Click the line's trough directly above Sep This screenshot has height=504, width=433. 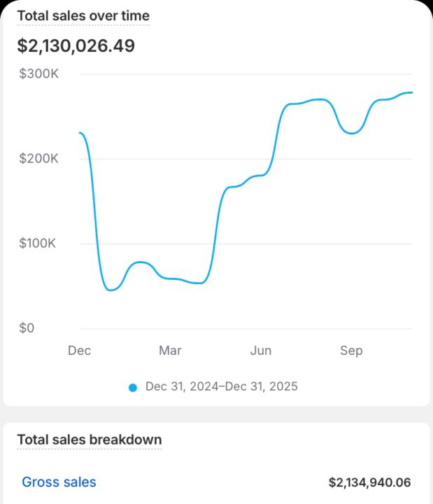[x=351, y=133]
